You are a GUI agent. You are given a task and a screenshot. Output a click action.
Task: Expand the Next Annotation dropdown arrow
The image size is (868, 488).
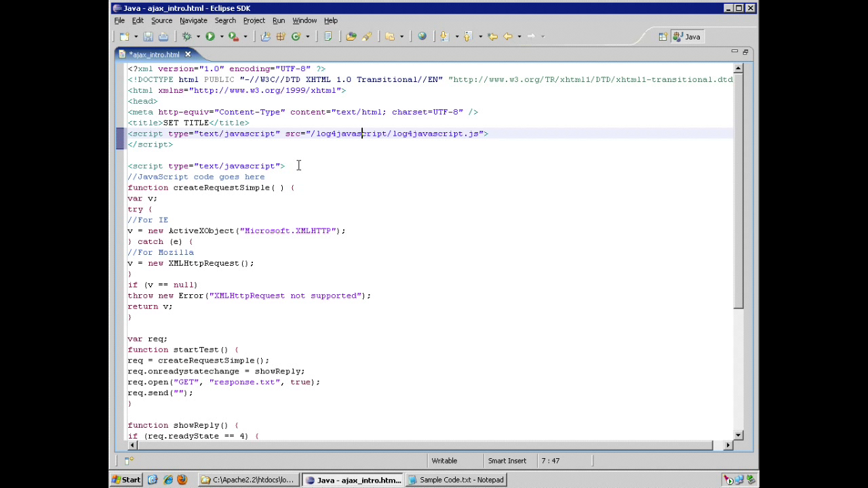(456, 37)
